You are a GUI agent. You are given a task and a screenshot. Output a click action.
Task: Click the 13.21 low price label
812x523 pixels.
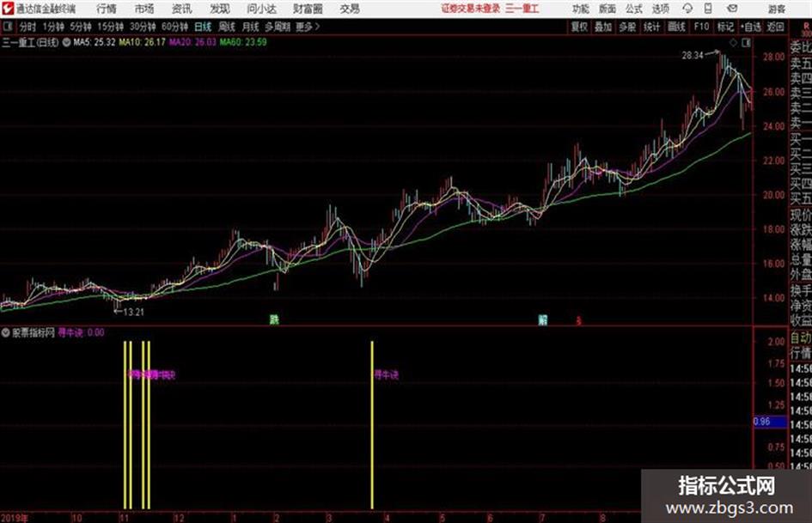click(133, 313)
